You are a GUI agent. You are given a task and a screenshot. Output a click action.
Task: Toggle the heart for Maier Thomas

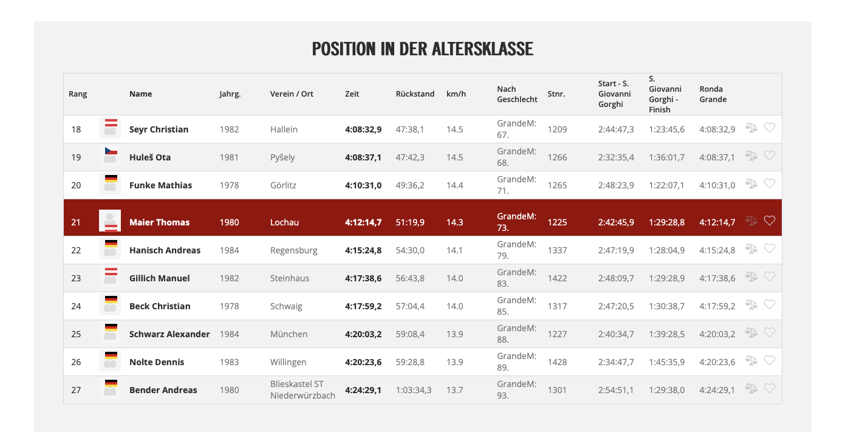[770, 221]
